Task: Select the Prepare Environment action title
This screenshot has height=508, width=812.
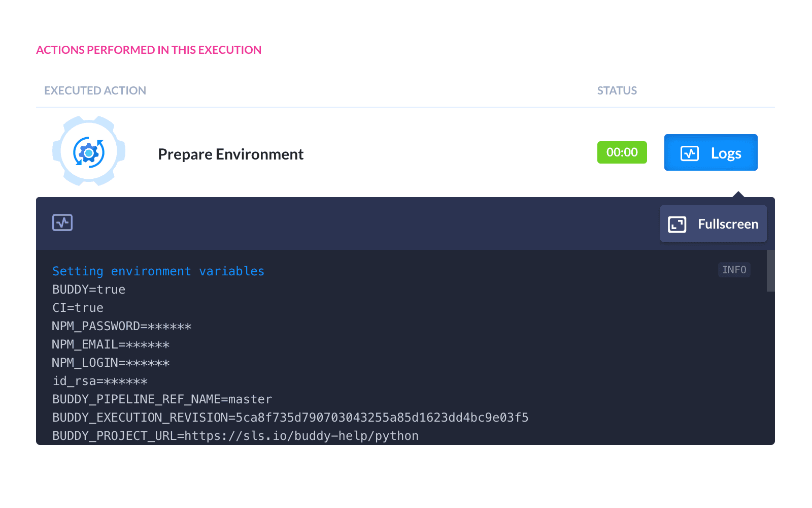Action: (230, 154)
